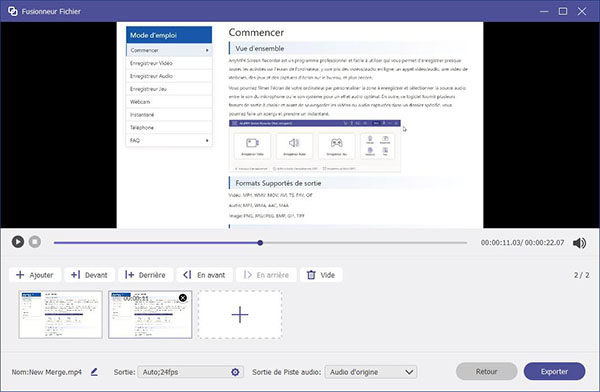
Task: Click the 00:00:11.03/ 00:00:22.07 time display
Action: [522, 243]
